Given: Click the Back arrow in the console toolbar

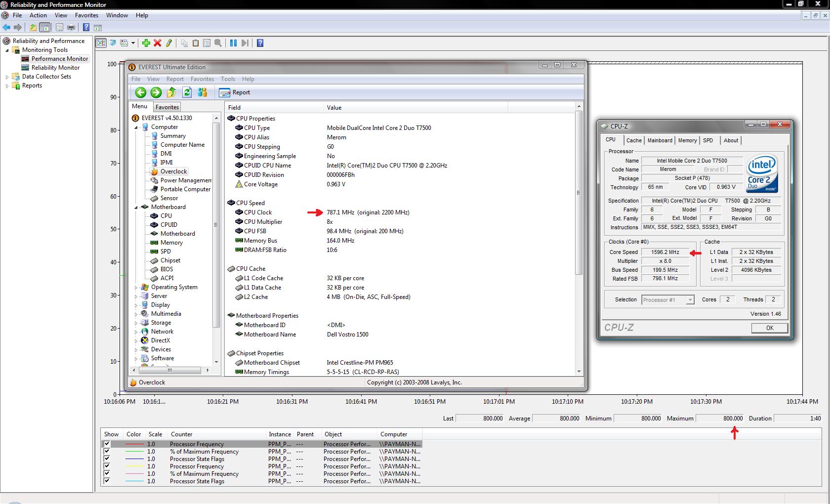Looking at the screenshot, I should click(6, 28).
